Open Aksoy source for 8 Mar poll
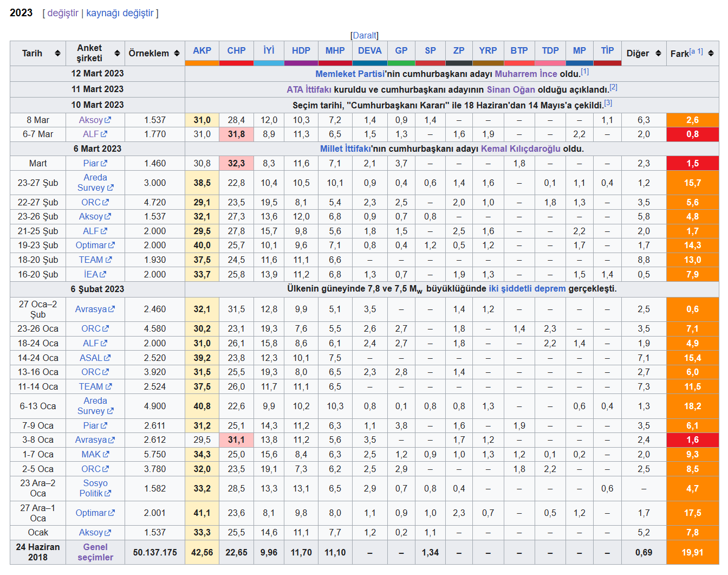Image resolution: width=728 pixels, height=575 pixels. (95, 120)
